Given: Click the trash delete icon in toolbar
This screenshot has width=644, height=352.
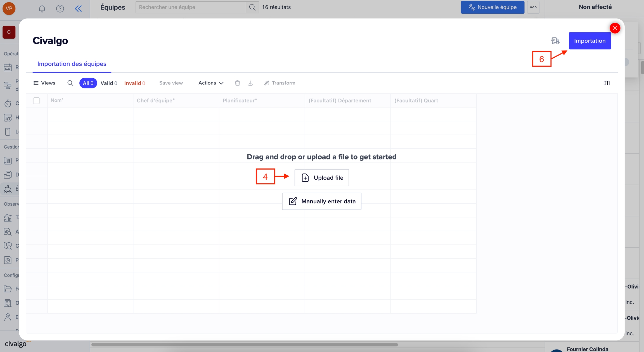Looking at the screenshot, I should pyautogui.click(x=237, y=83).
